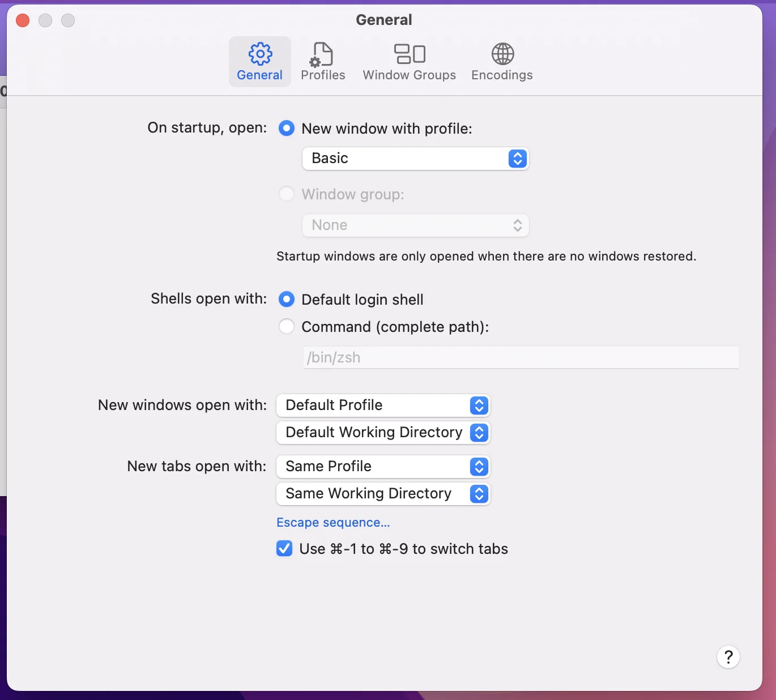776x700 pixels.
Task: Open the Same Profile dropdown
Action: click(x=383, y=467)
